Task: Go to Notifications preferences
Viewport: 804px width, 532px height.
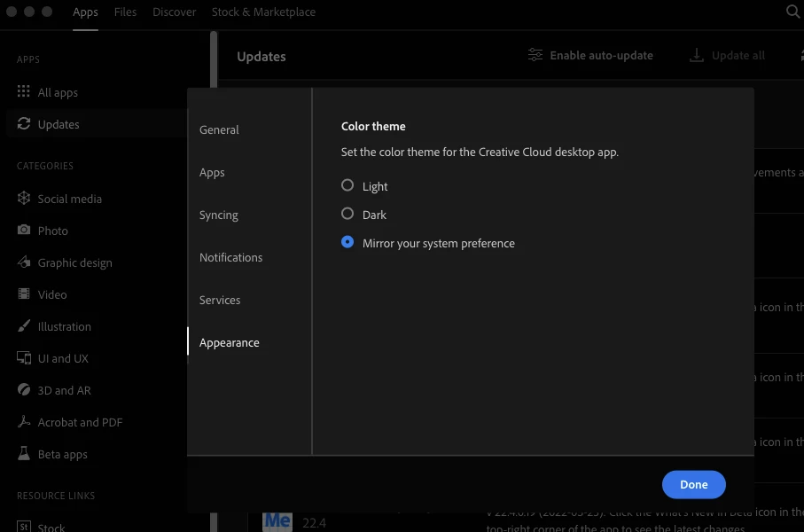Action: pyautogui.click(x=230, y=257)
